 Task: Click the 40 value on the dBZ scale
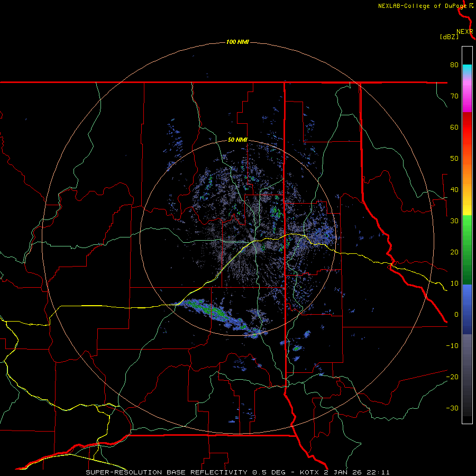[454, 190]
